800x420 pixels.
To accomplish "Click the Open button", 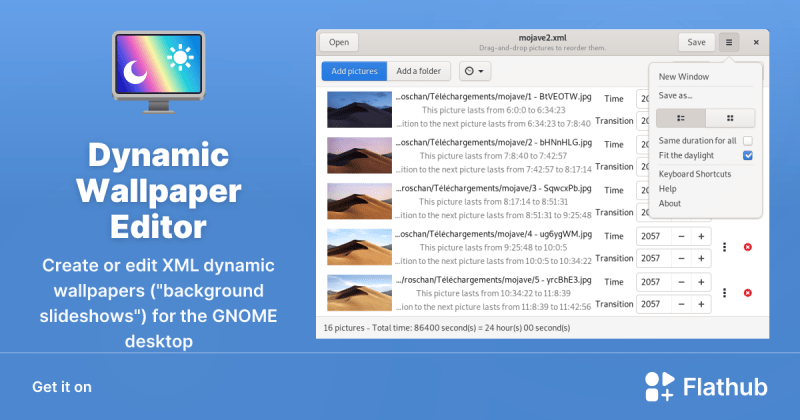I will (339, 42).
